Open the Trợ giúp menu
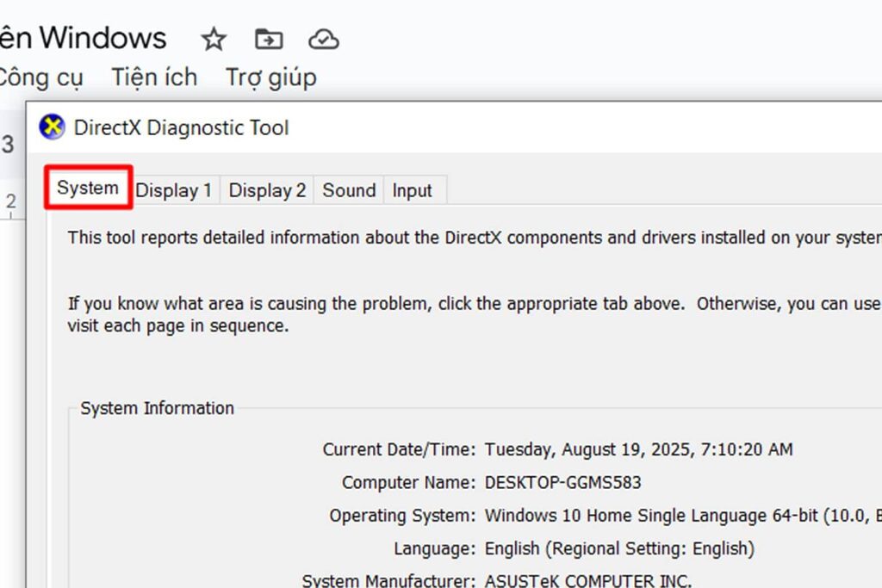The width and height of the screenshot is (882, 588). click(x=270, y=77)
